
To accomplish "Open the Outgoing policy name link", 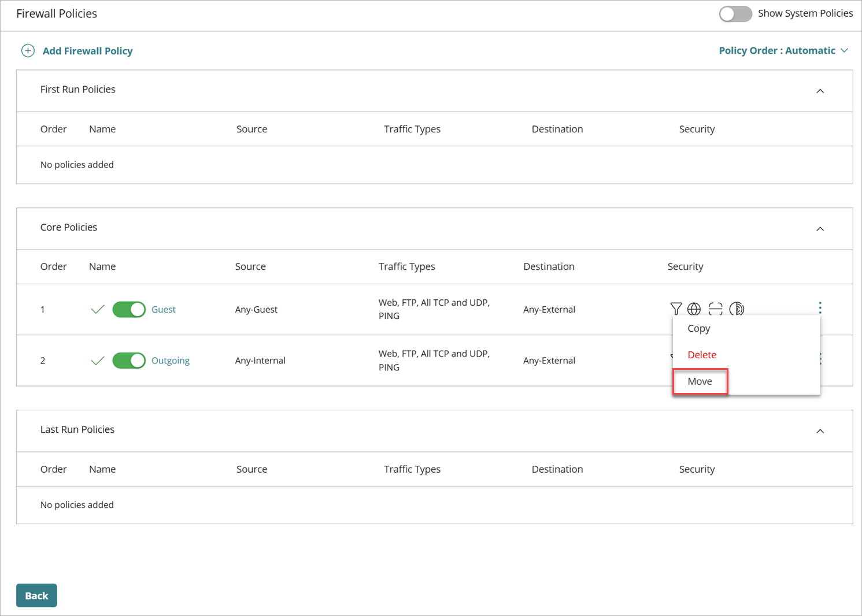I will point(170,360).
